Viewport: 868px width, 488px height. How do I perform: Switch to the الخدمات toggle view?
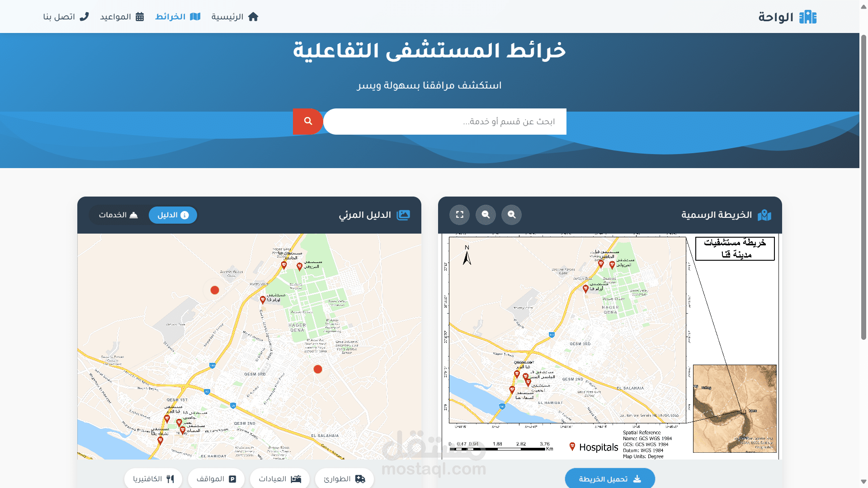coord(118,215)
